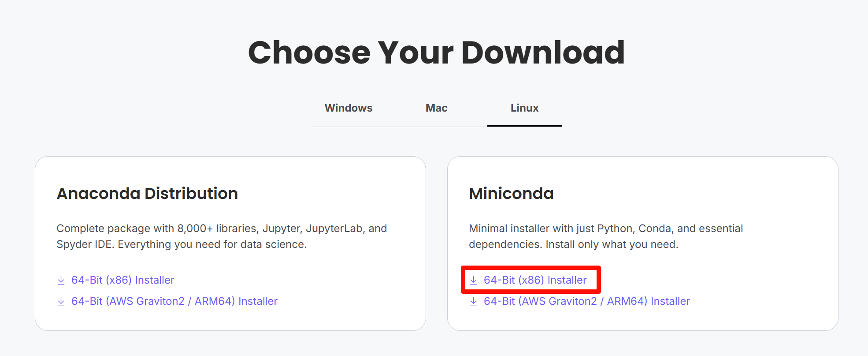Click download icon beside Miniconda ARM64 installer
868x356 pixels.
coord(474,301)
